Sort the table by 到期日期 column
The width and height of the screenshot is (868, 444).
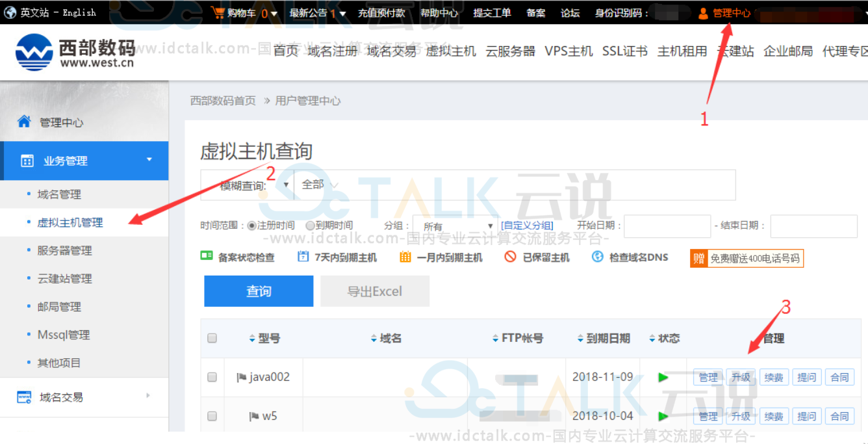click(x=604, y=338)
